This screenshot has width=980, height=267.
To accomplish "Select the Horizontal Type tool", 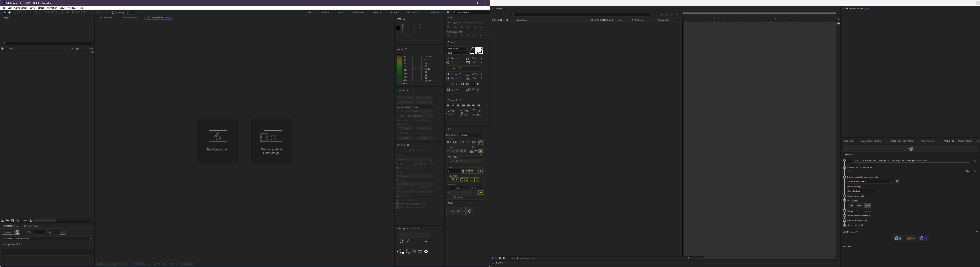I will click(57, 12).
